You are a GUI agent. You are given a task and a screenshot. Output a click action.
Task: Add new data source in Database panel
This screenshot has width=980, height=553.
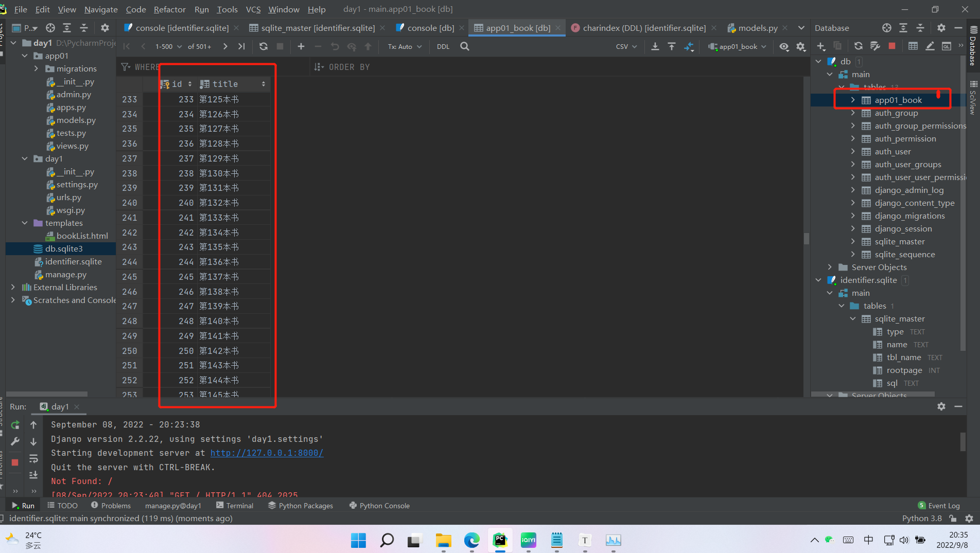(821, 46)
